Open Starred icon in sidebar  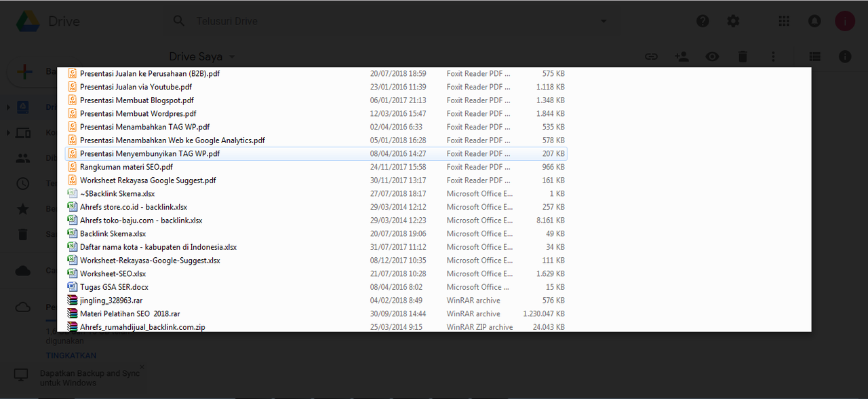click(23, 208)
